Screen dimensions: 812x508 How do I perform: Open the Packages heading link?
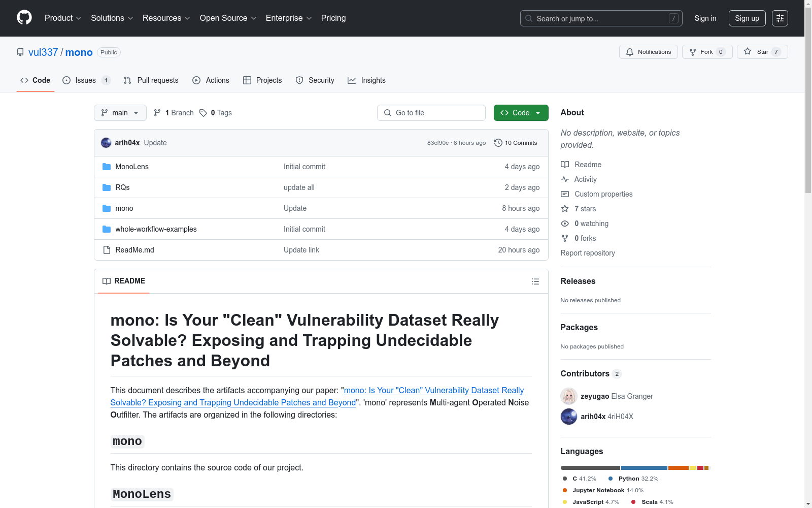579,327
